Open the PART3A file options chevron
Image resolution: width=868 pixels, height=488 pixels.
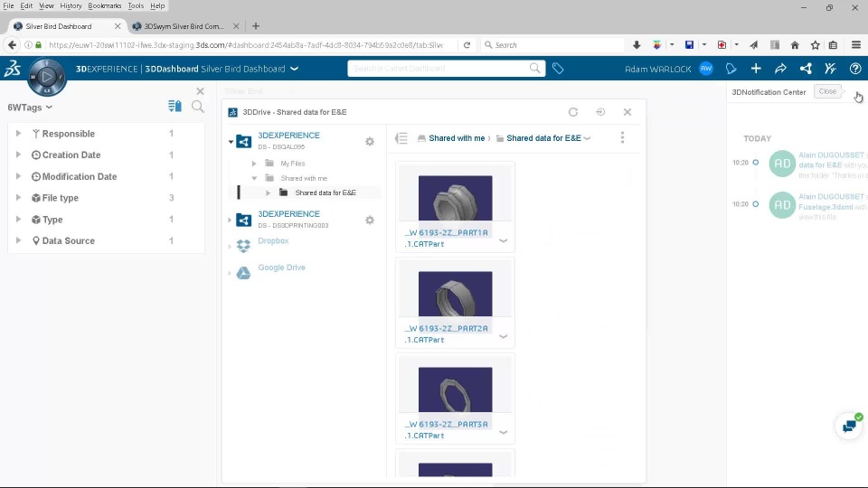tap(504, 432)
